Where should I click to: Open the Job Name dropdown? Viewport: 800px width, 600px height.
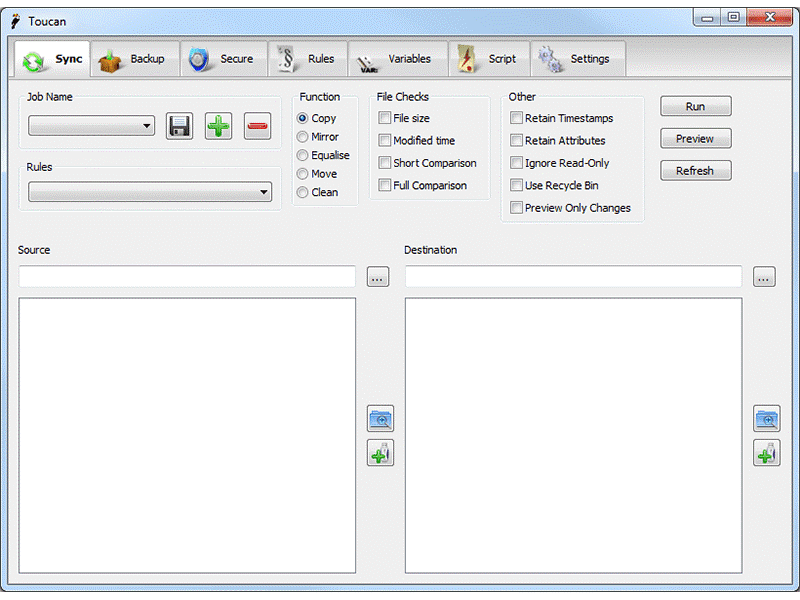coord(91,126)
